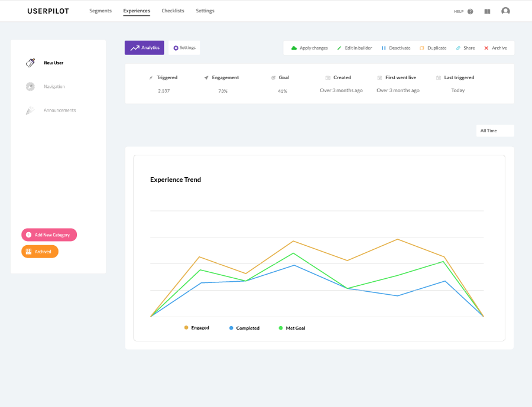
Task: Click the Deactivate pause action
Action: (x=396, y=48)
